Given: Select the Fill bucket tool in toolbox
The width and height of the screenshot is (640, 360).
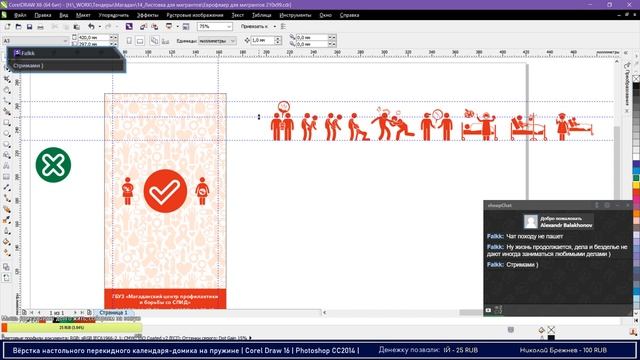Looking at the screenshot, I should pyautogui.click(x=7, y=242).
